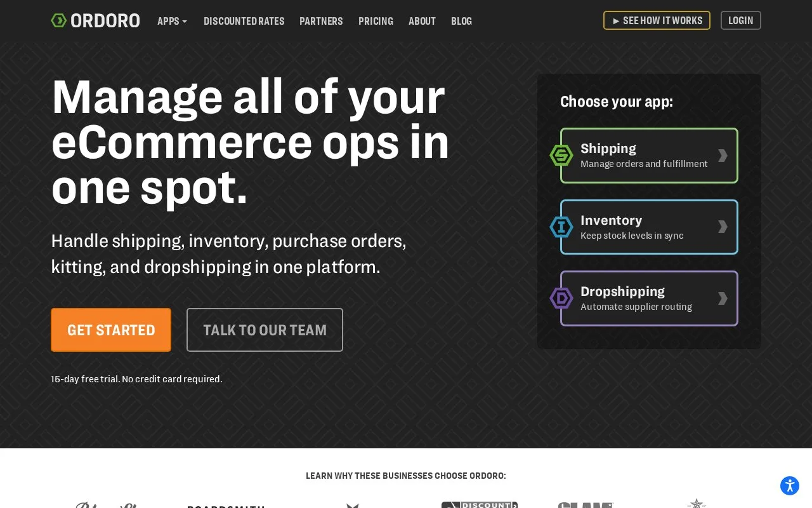Select the Inventory app title

coord(612,220)
